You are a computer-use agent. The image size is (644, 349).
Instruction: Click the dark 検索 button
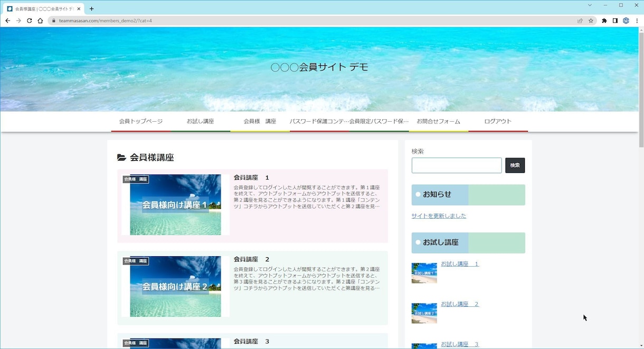(x=515, y=166)
